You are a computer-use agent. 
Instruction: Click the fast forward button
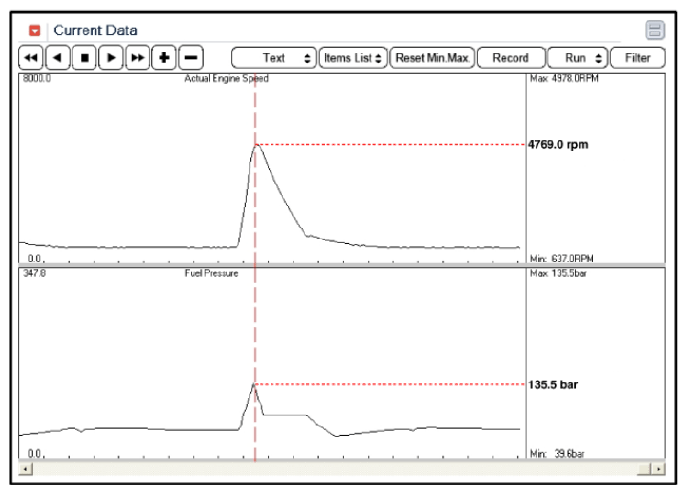tap(138, 58)
